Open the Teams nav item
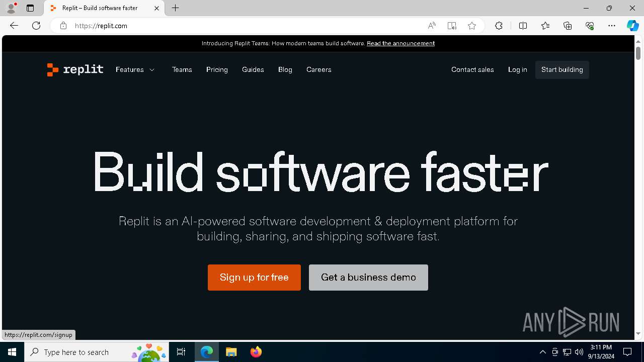 [182, 69]
